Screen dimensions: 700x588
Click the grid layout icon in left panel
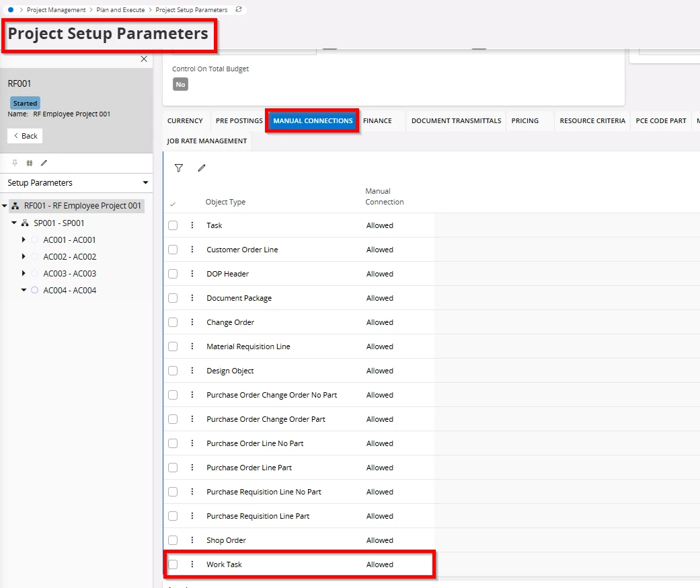pyautogui.click(x=30, y=163)
